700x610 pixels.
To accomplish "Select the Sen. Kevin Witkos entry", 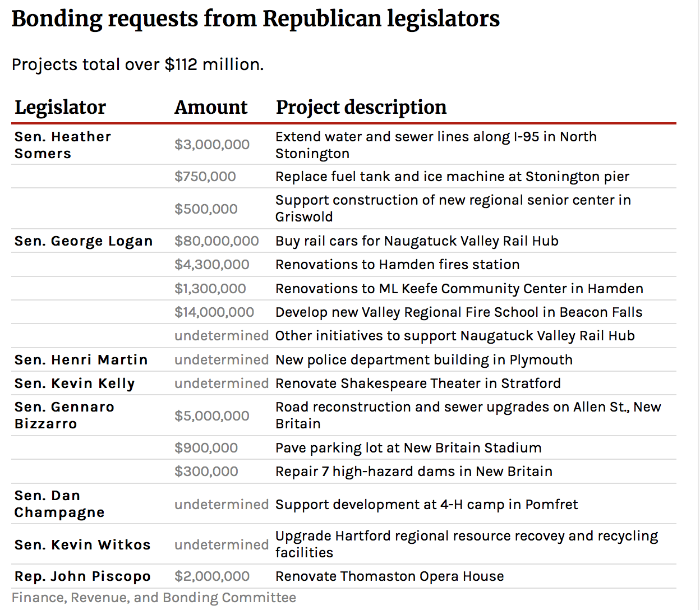I will tap(82, 545).
